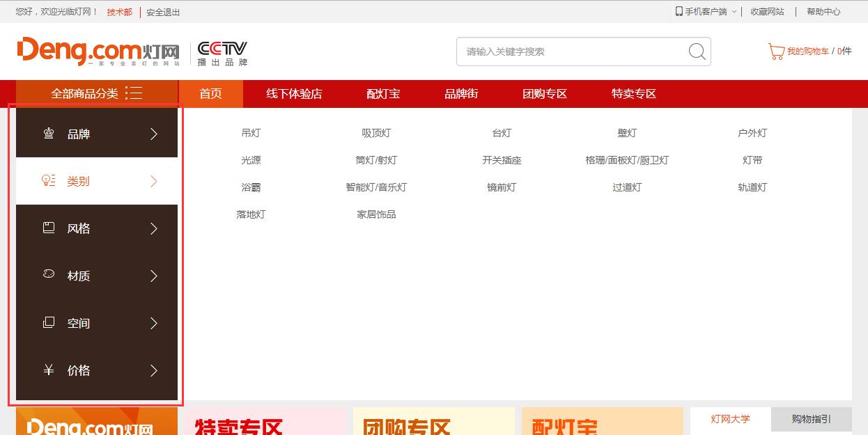Image resolution: width=868 pixels, height=435 pixels.
Task: Open the 技术部 account link
Action: (x=119, y=12)
